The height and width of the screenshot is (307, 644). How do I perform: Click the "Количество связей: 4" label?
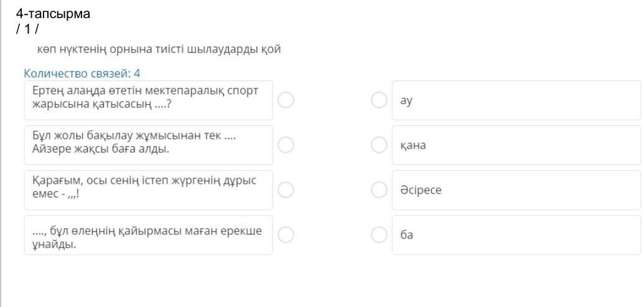82,73
